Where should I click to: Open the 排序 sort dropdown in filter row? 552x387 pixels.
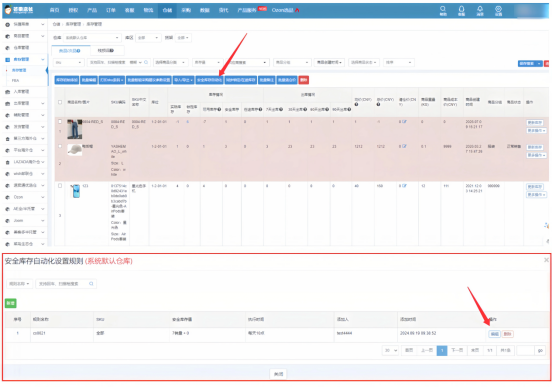[399, 62]
